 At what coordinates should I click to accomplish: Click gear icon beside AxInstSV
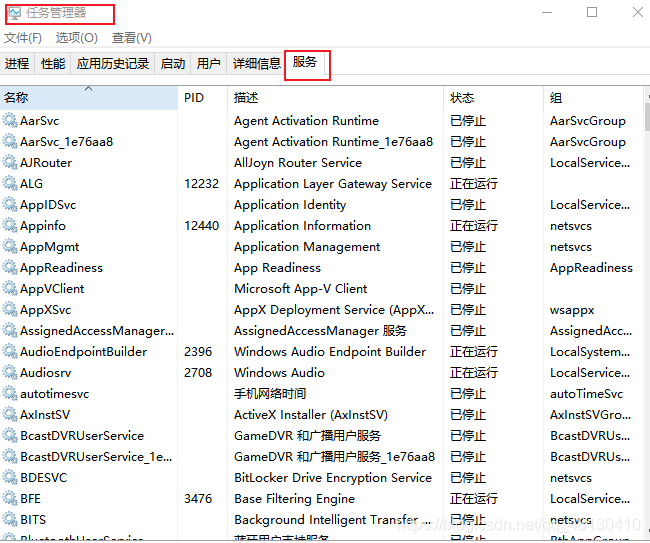10,414
